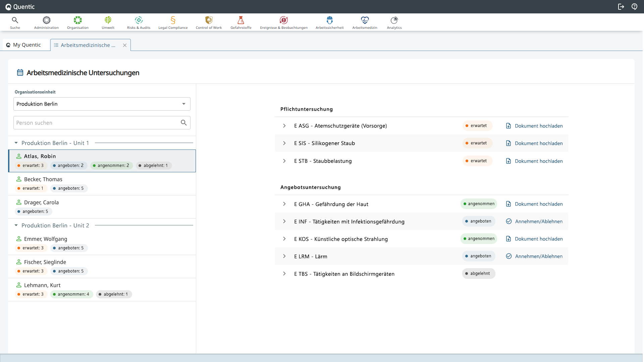The height and width of the screenshot is (362, 644).
Task: Select person Drager, Carola
Action: 102,207
